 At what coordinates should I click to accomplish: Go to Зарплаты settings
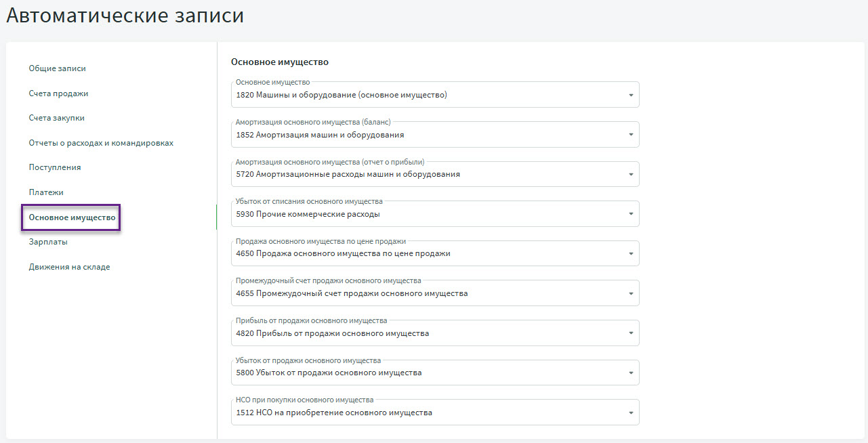(48, 242)
